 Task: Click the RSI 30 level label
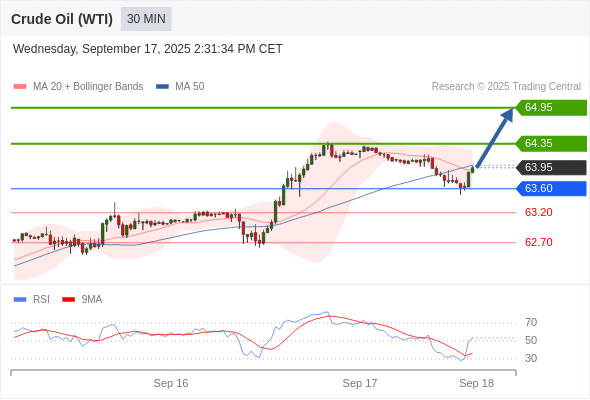531,358
